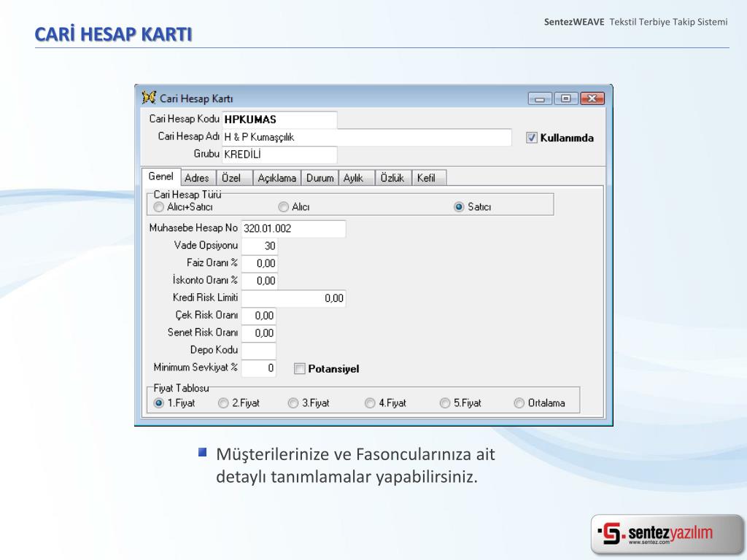Select the Alıcı account type

[284, 207]
